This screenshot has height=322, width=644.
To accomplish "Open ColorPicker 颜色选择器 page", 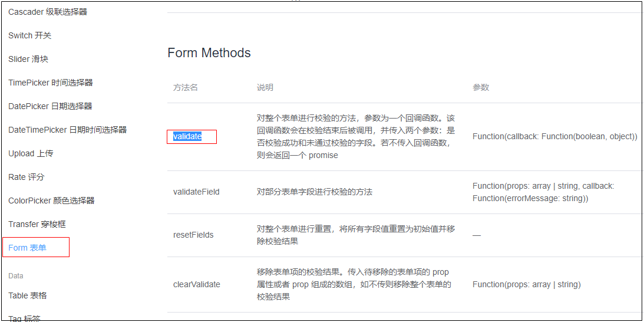I will 51,201.
